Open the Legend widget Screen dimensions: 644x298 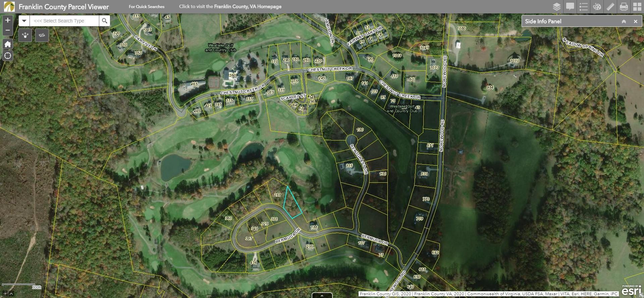[584, 7]
